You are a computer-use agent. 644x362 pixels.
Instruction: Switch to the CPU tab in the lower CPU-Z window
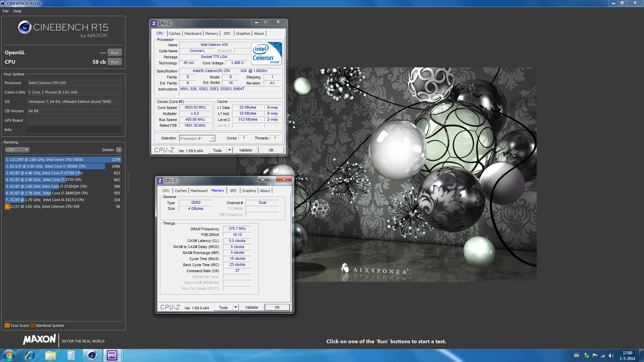[166, 191]
